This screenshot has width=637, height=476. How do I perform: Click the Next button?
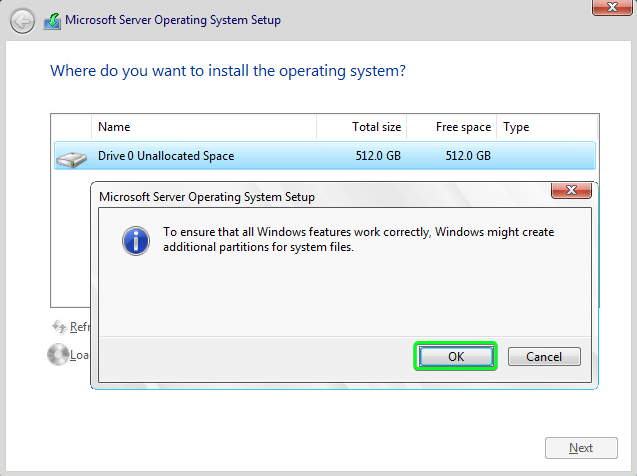pyautogui.click(x=581, y=448)
